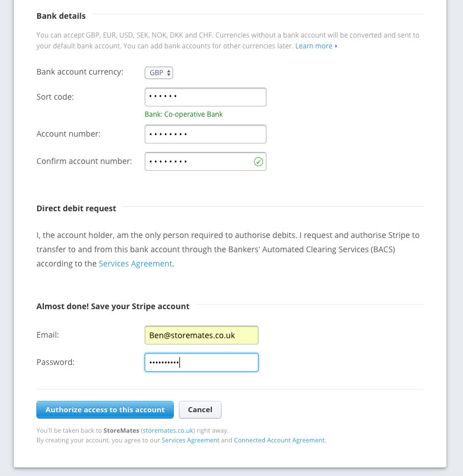This screenshot has width=463, height=476.
Task: Open the GBP bank account currency dropdown
Action: pyautogui.click(x=159, y=73)
